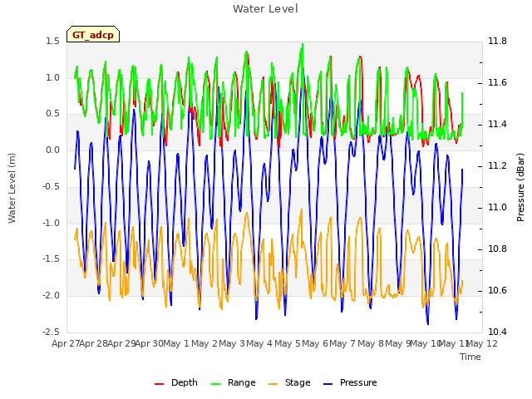Image resolution: width=532 pixels, height=399 pixels.
Task: Click the GT_adcp annotation label
Action: point(93,34)
